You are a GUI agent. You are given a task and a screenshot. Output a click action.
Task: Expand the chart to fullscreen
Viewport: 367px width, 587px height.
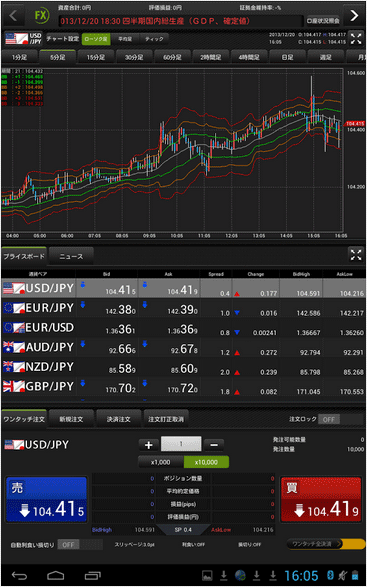point(355,38)
